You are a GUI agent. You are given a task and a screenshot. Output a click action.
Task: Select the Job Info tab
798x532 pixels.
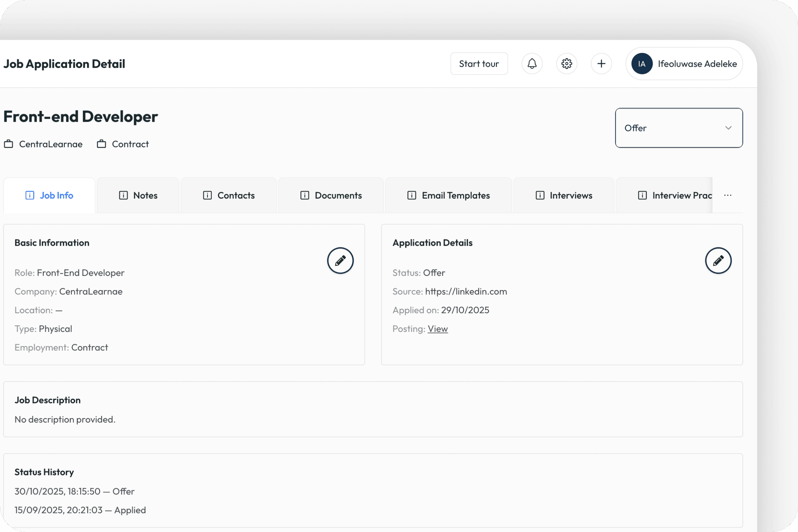click(x=49, y=196)
